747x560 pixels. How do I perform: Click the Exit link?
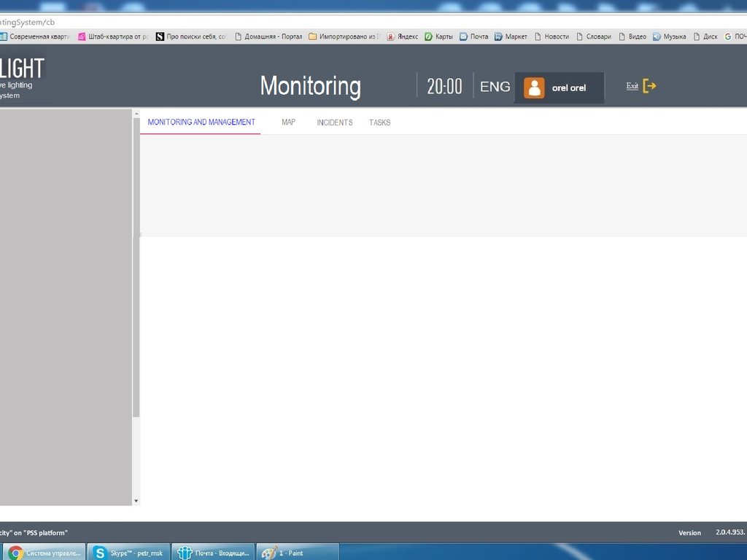632,86
